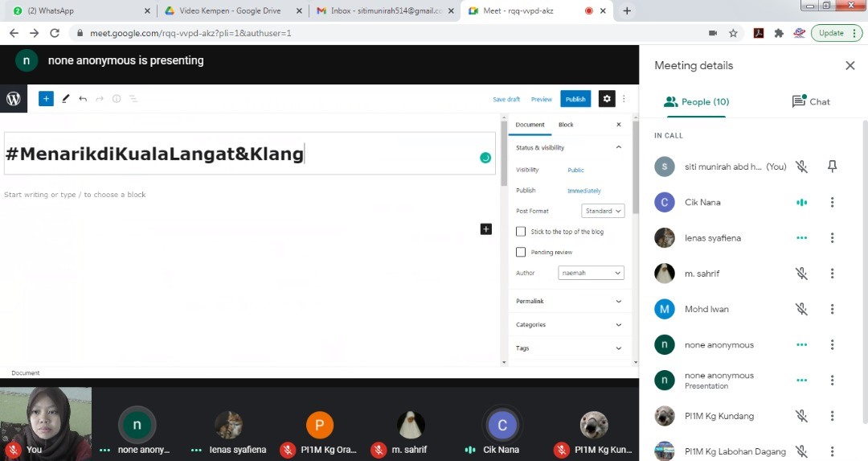Click the post title text field
The image size is (868, 461).
241,154
